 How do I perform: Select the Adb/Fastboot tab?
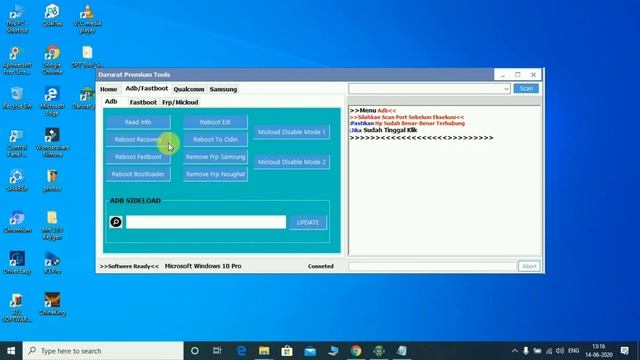coord(146,89)
